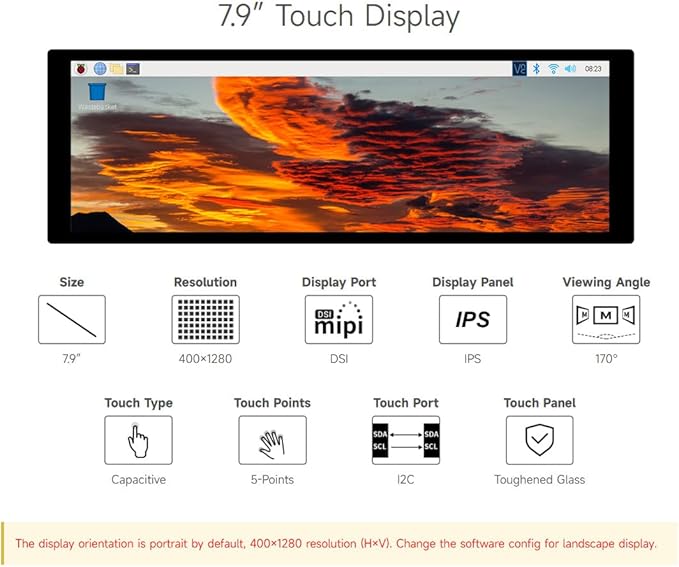Screen dimensions: 679x567
Task: Click the 'Touch Type' label
Action: click(139, 403)
